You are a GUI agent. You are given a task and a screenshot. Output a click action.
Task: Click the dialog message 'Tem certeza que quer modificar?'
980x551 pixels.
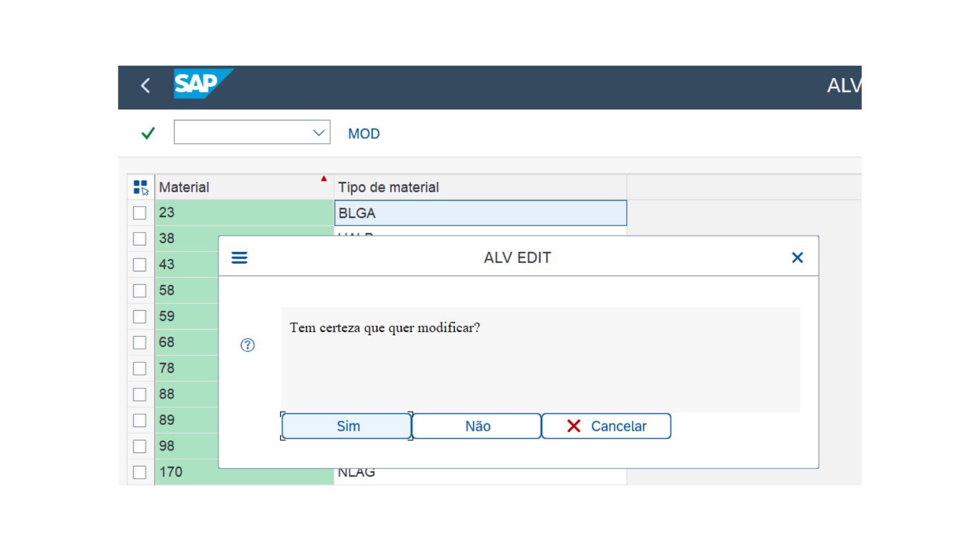tap(385, 328)
